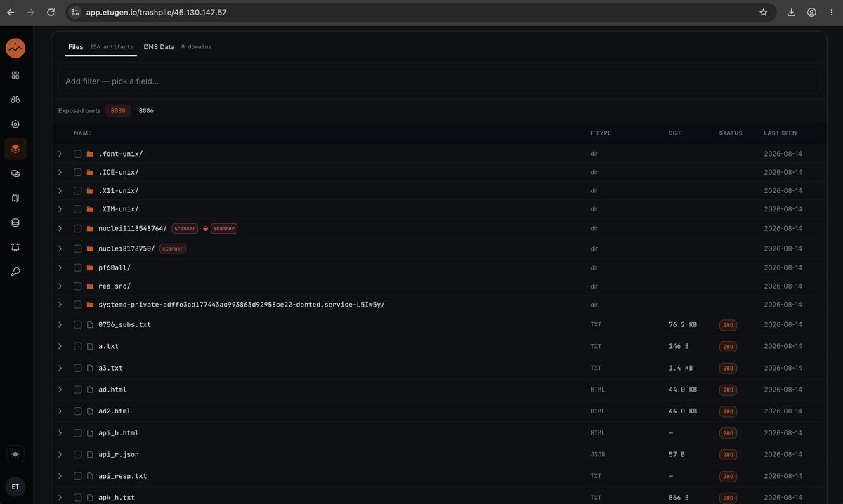843x504 pixels.
Task: Open the notifications bell icon in sidebar
Action: pos(15,247)
